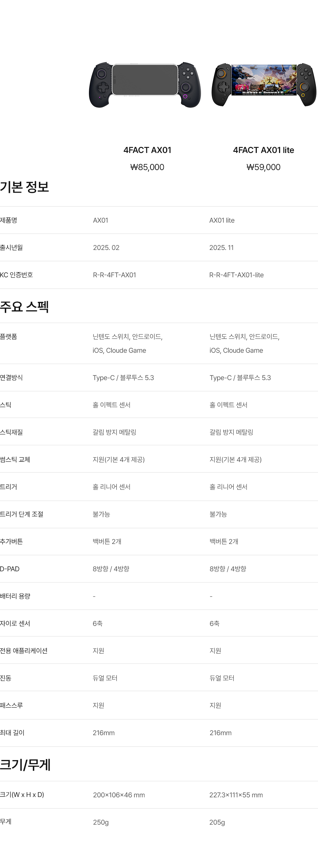
Task: Click the KC 인증번호 row label
Action: 16,275
